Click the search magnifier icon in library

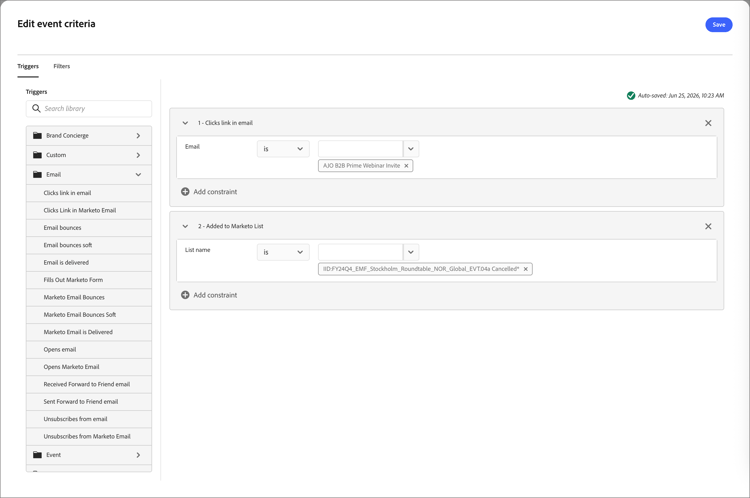pyautogui.click(x=36, y=109)
